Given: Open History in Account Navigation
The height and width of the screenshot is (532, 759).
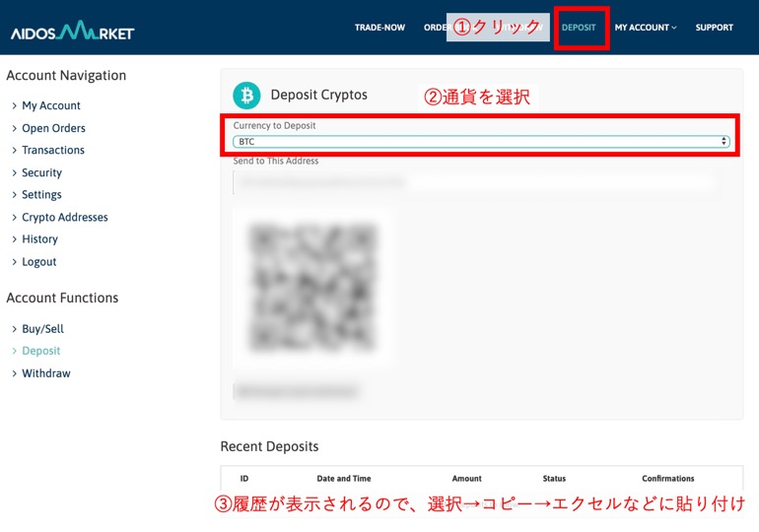Looking at the screenshot, I should (x=39, y=239).
